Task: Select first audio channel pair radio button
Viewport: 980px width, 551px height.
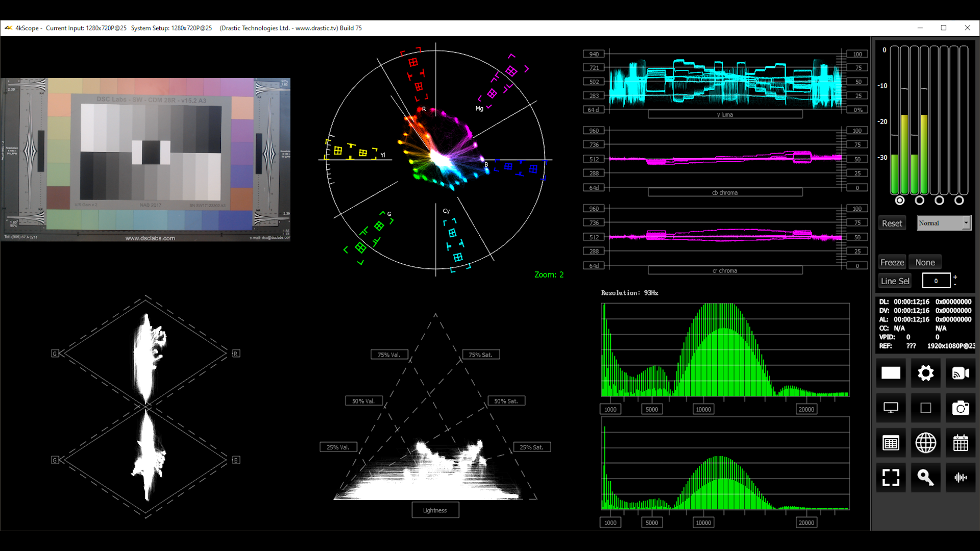Action: [900, 201]
